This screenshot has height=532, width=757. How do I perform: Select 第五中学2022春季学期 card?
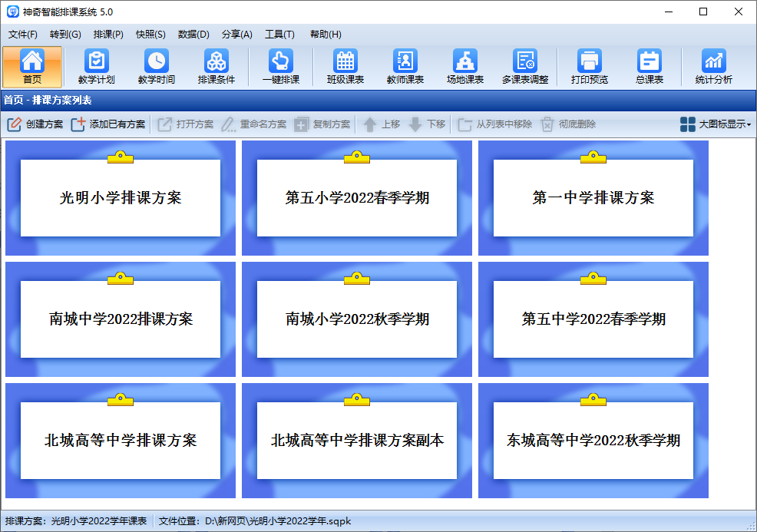(593, 319)
